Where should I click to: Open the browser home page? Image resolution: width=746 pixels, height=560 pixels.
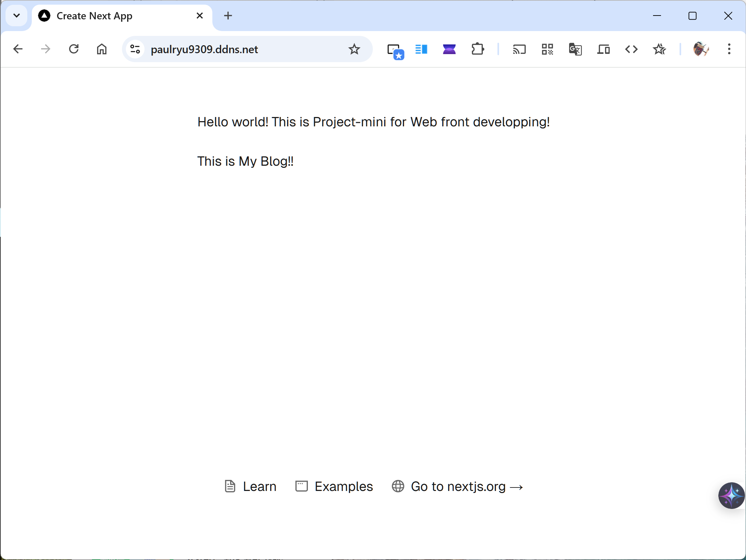(x=102, y=49)
